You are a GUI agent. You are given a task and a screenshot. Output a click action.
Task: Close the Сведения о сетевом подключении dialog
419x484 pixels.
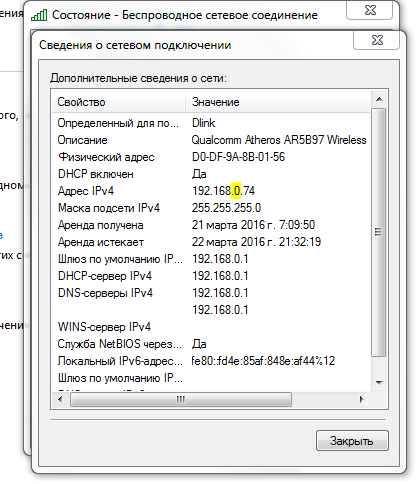[377, 40]
